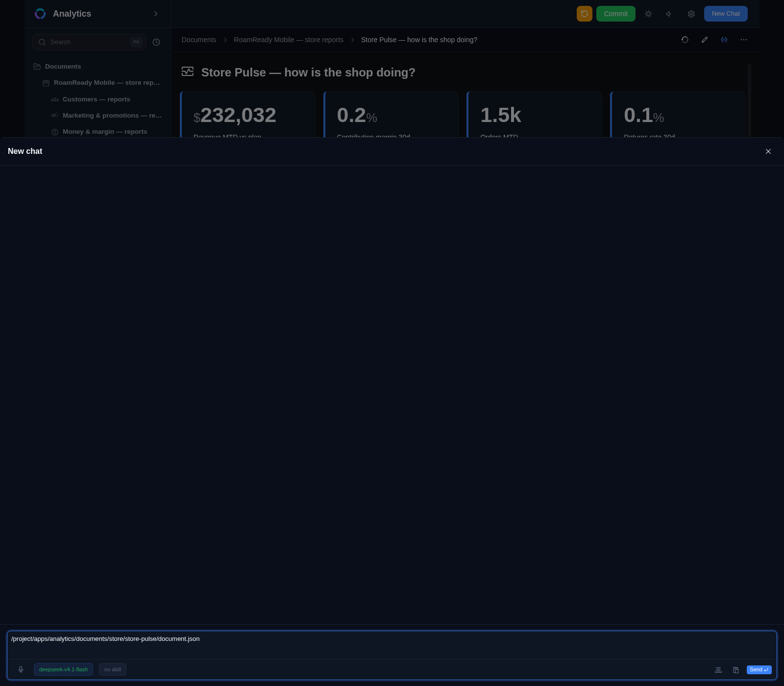Open code view braces icon
Image resolution: width=784 pixels, height=686 pixels.
[724, 40]
